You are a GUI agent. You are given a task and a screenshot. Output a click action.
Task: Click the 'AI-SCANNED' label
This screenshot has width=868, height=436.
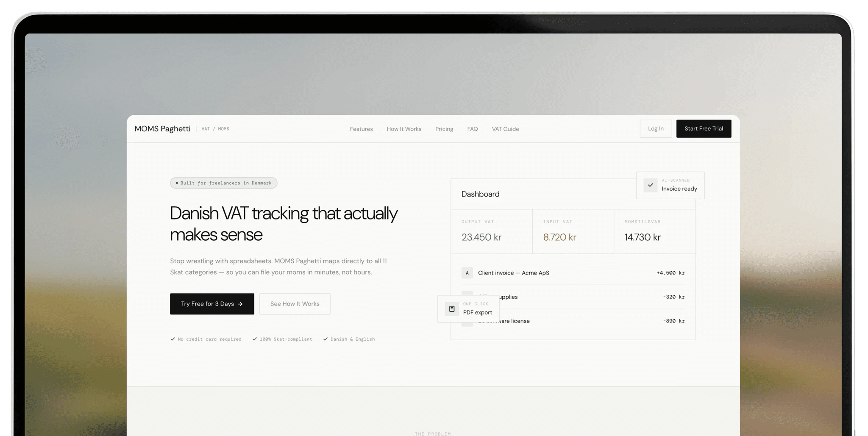pyautogui.click(x=676, y=181)
